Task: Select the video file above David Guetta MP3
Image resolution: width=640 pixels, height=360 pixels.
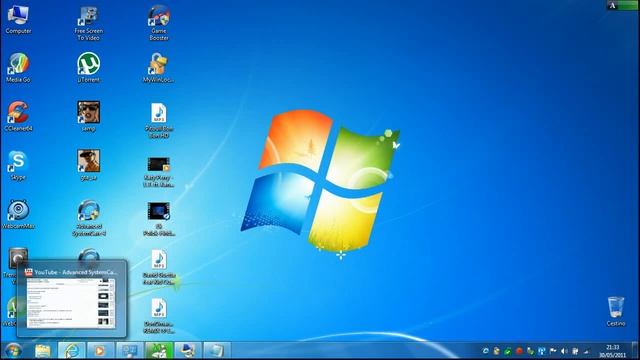Action: pos(159,219)
